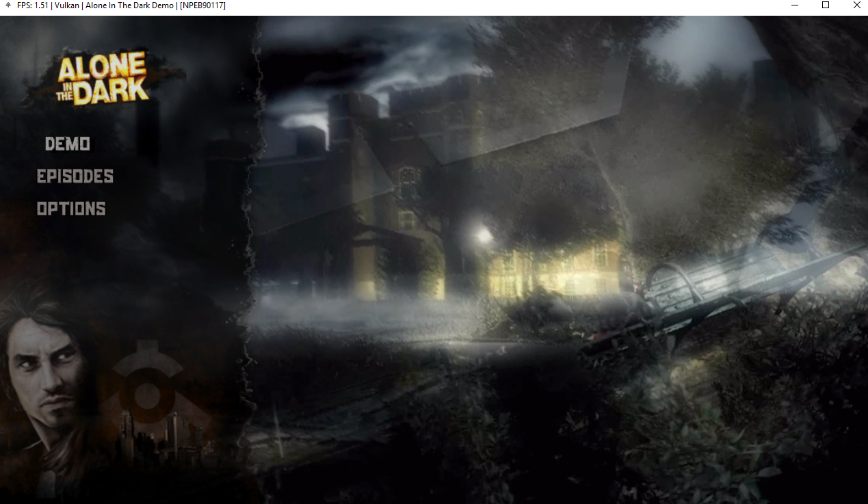The width and height of the screenshot is (868, 504).
Task: Open the OPTIONS menu entry
Action: click(71, 209)
